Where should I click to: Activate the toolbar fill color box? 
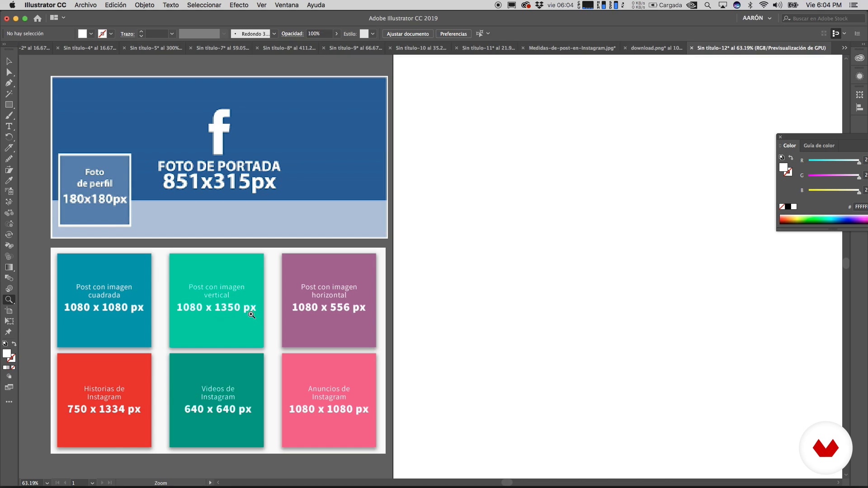click(6, 353)
